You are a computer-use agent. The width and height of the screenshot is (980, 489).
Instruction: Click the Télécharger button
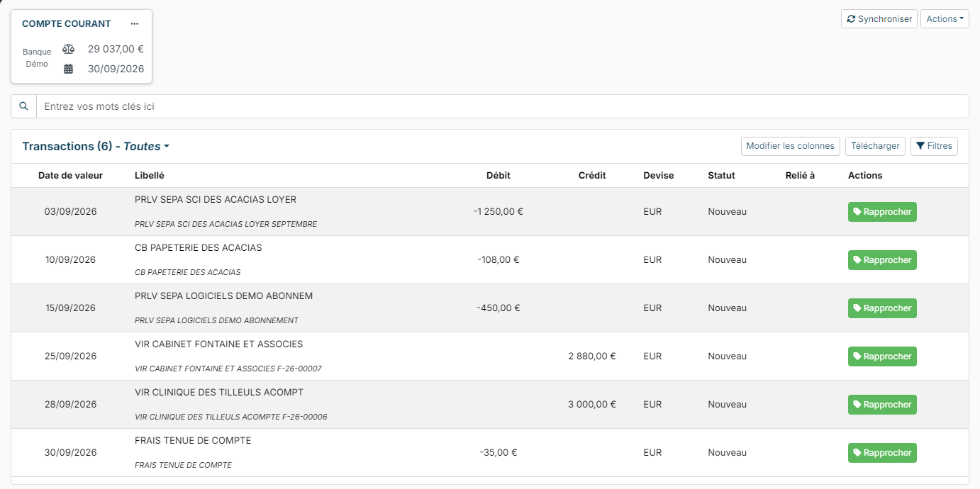coord(875,146)
